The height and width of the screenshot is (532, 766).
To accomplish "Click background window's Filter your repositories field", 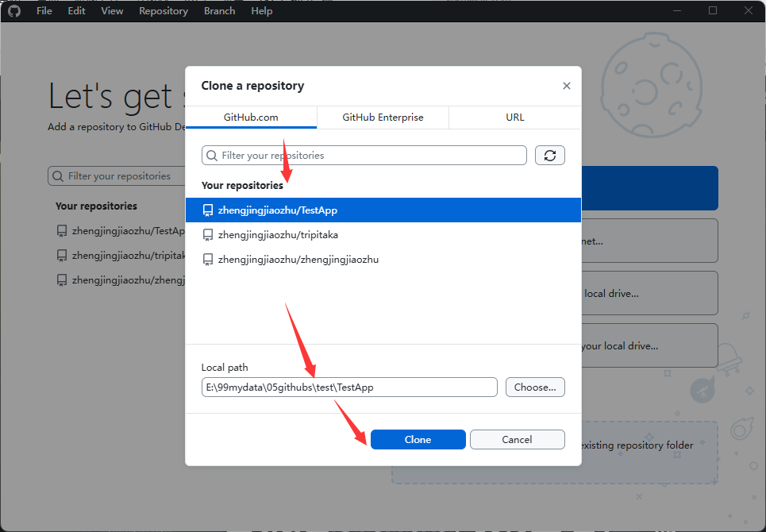I will 117,175.
